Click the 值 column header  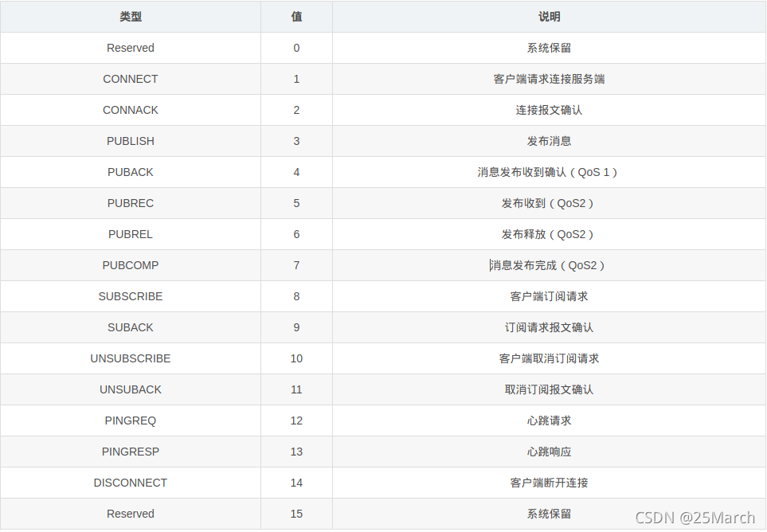(296, 17)
